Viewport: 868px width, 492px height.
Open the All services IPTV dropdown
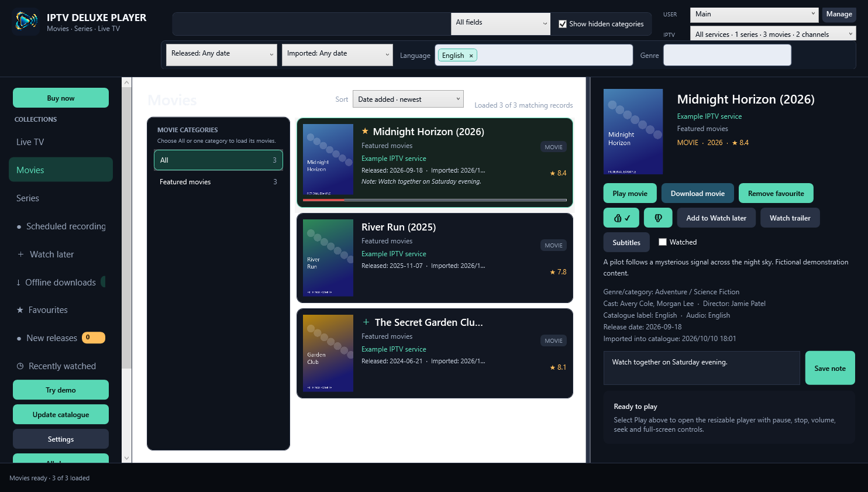click(773, 34)
